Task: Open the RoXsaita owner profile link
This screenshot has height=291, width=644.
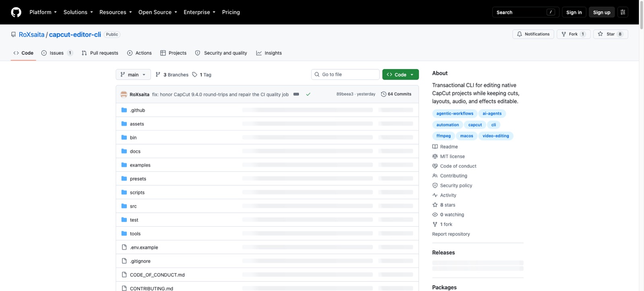Action: [x=31, y=35]
